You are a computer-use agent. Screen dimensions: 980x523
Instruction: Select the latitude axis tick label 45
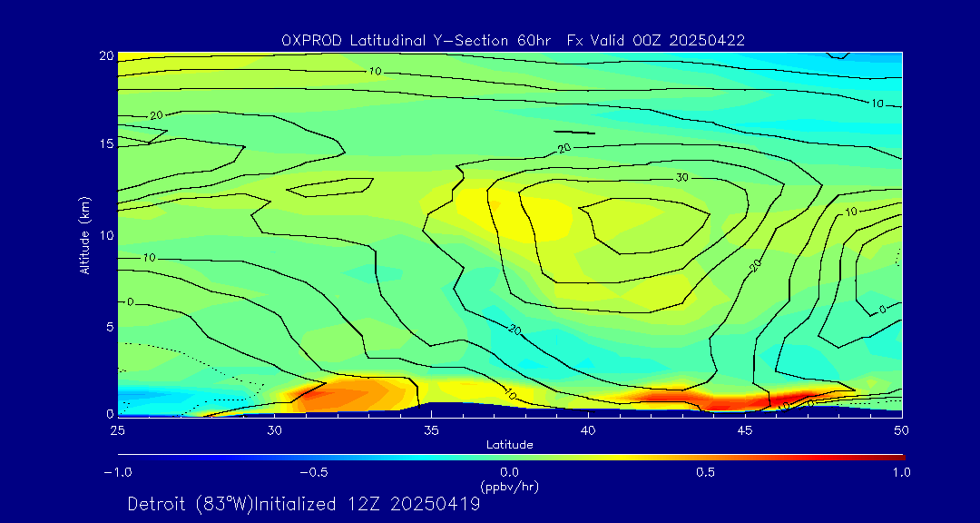click(x=745, y=430)
